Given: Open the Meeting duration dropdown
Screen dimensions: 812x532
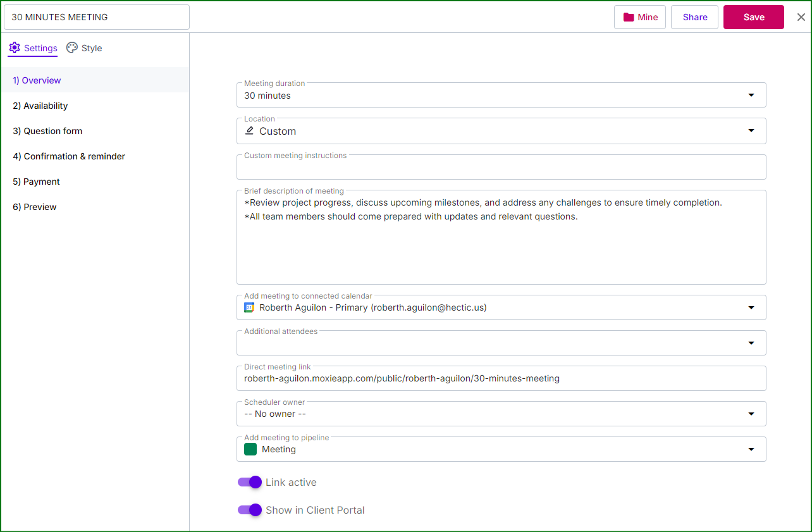Looking at the screenshot, I should click(x=751, y=94).
